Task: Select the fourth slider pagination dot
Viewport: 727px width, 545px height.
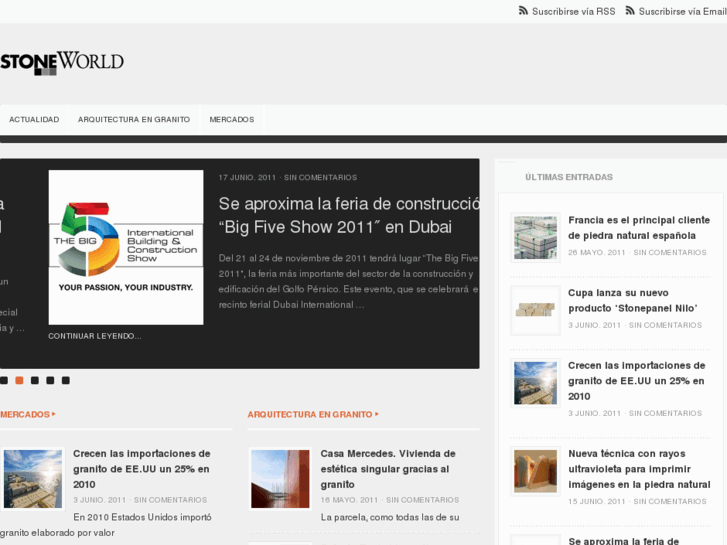Action: (50, 380)
